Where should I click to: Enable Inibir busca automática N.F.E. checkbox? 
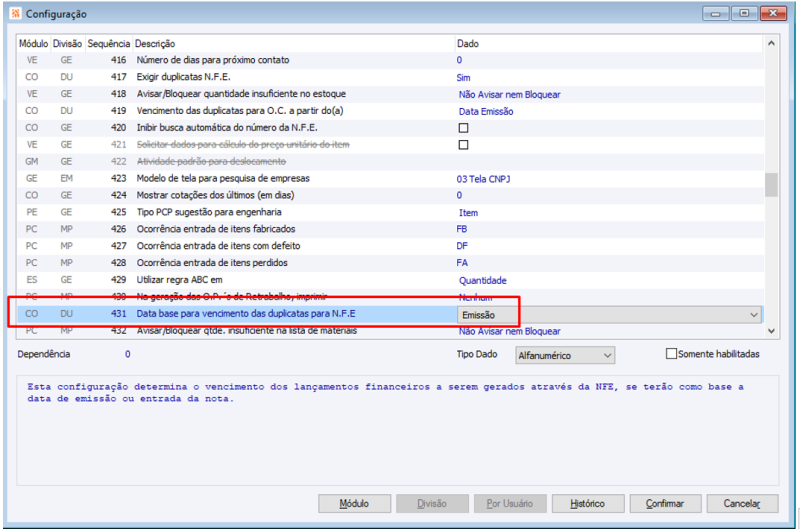tap(463, 128)
